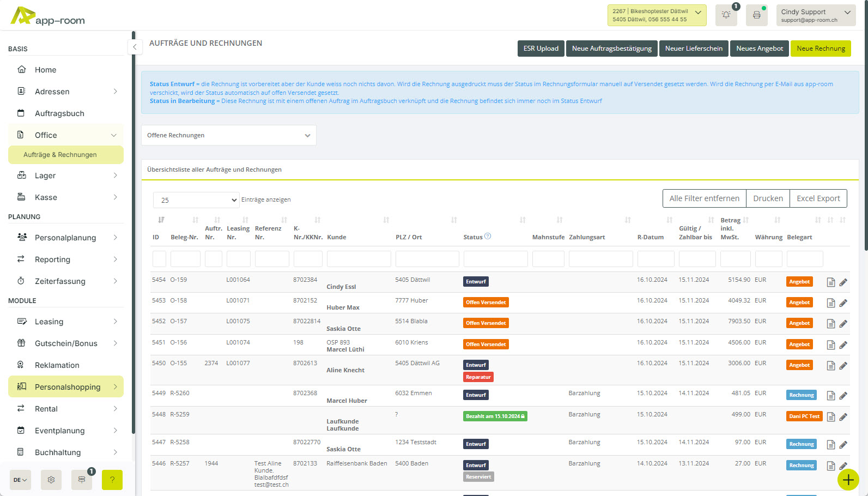Click the Neue Rechnung button
Viewport: 868px width, 496px height.
coord(820,49)
